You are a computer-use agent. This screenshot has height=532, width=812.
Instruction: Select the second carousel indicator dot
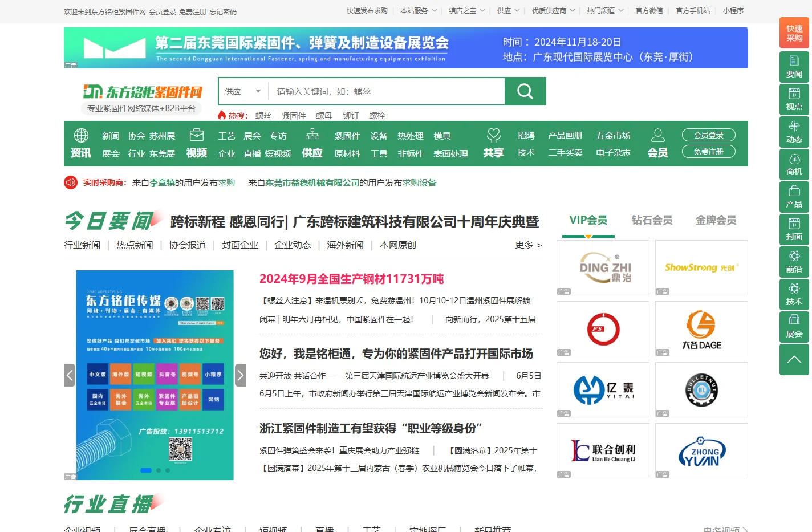[x=159, y=470]
